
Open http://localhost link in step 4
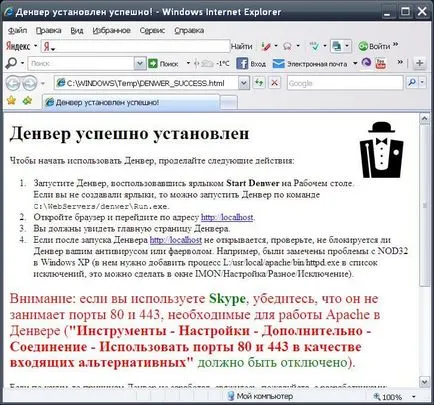(176, 240)
